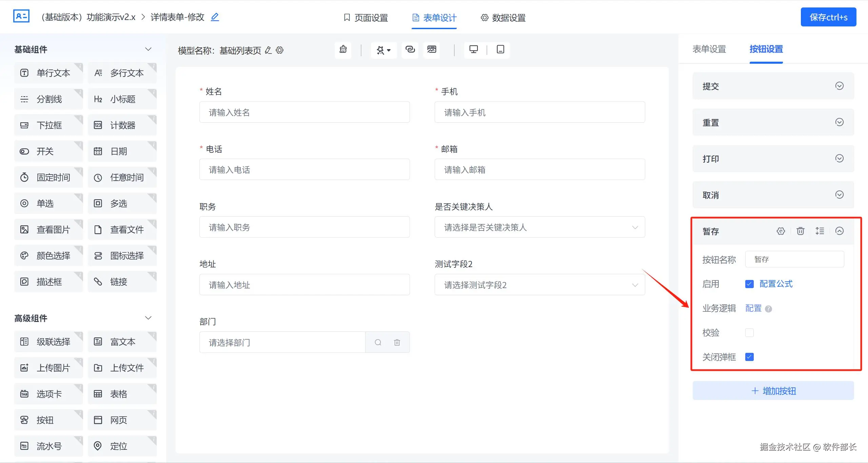Screen dimensions: 868x463
Task: Switch to the 表单设置 tab
Action: pyautogui.click(x=709, y=49)
